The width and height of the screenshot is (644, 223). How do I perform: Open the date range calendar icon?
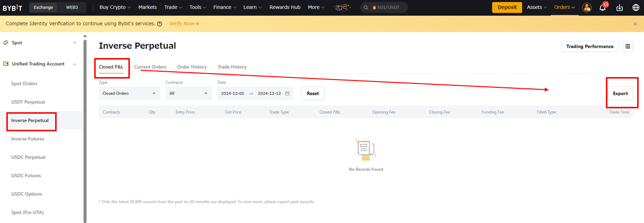pos(287,93)
